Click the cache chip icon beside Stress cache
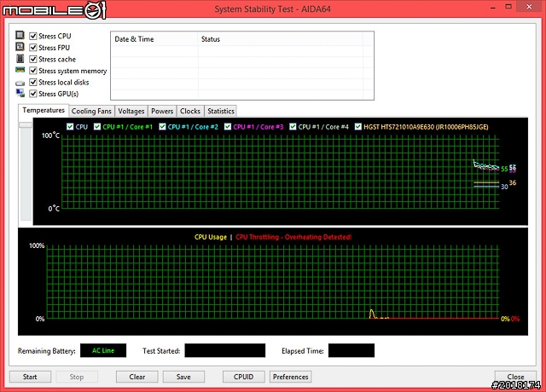The height and width of the screenshot is (392, 546). click(x=20, y=59)
